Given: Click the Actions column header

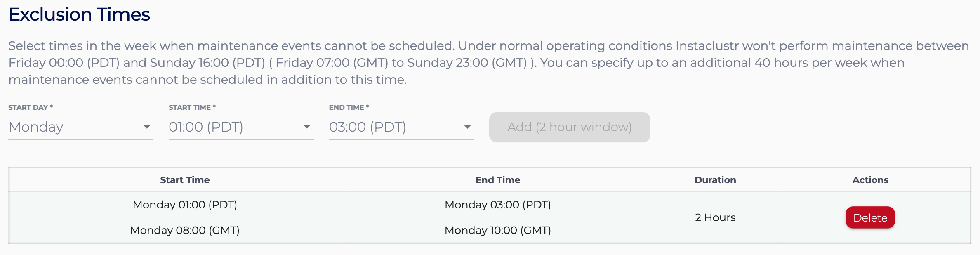Looking at the screenshot, I should click(870, 180).
